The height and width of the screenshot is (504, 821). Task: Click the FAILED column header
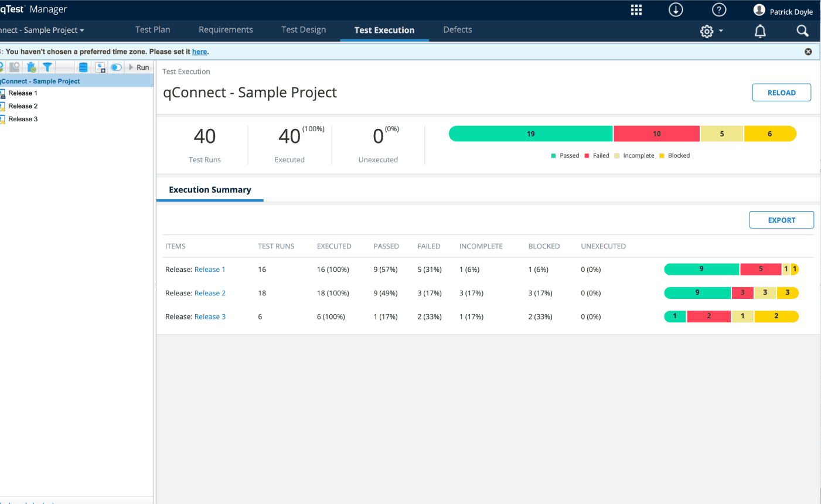click(x=429, y=246)
